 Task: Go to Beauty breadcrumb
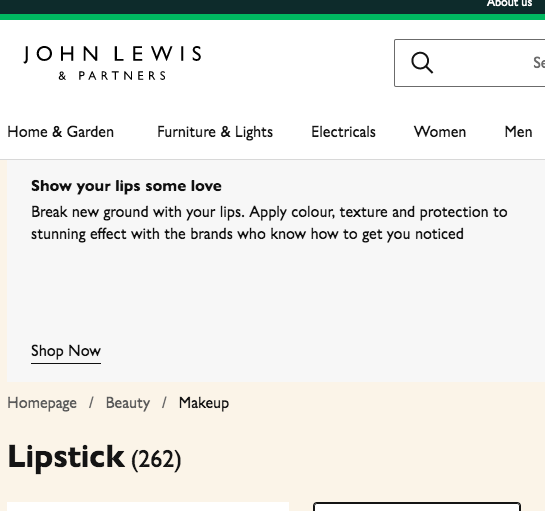128,403
